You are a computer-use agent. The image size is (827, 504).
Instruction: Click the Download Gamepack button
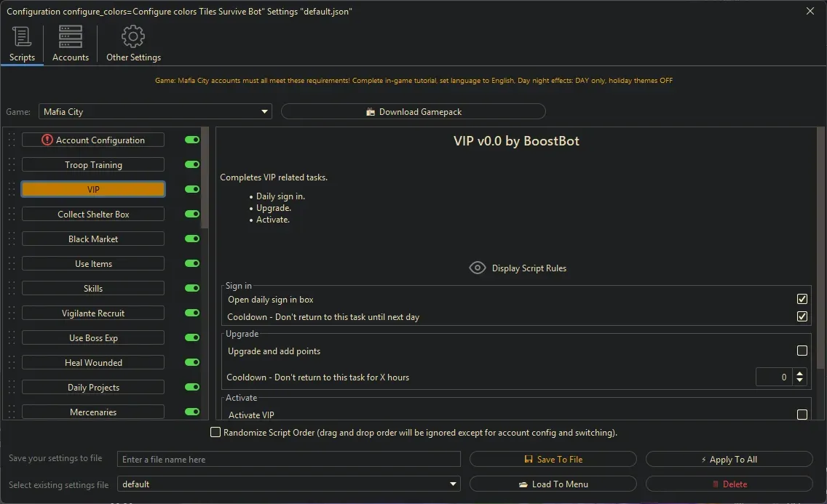point(413,112)
